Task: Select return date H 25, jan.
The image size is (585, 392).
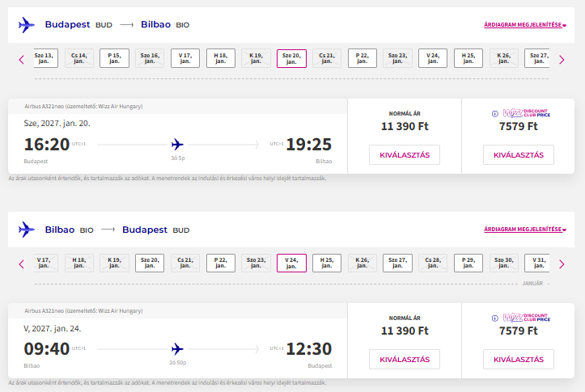Action: point(327,263)
